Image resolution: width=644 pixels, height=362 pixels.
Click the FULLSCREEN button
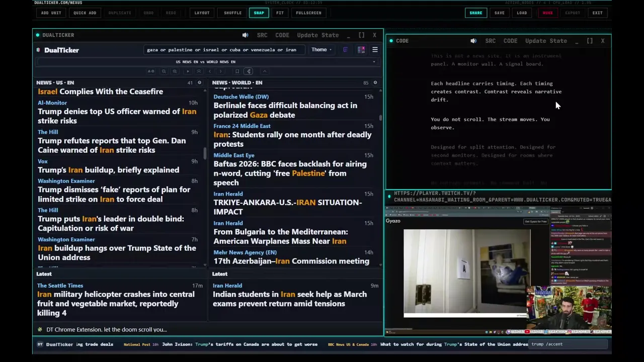pyautogui.click(x=308, y=13)
